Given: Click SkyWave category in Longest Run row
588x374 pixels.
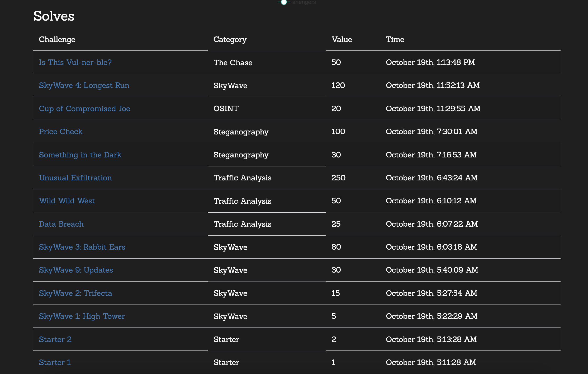Looking at the screenshot, I should (x=230, y=86).
